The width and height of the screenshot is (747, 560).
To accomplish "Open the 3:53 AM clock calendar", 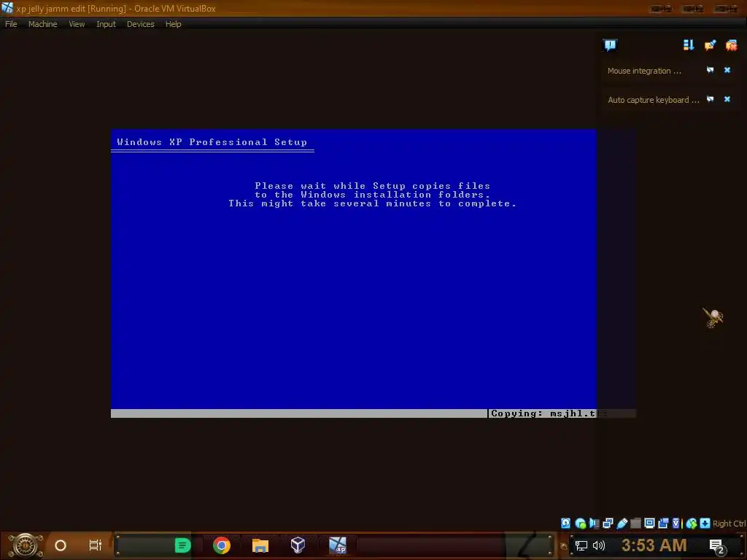I will click(x=654, y=545).
